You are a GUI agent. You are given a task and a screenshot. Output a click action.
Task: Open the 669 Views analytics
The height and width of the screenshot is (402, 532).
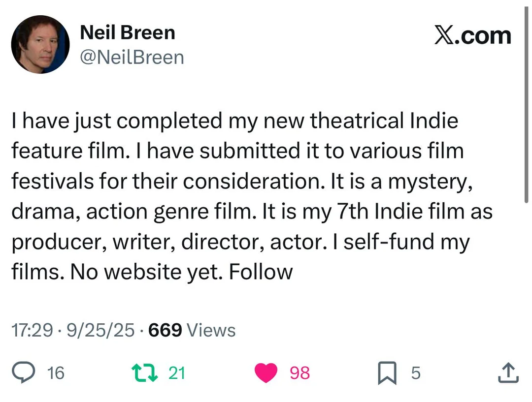[192, 330]
